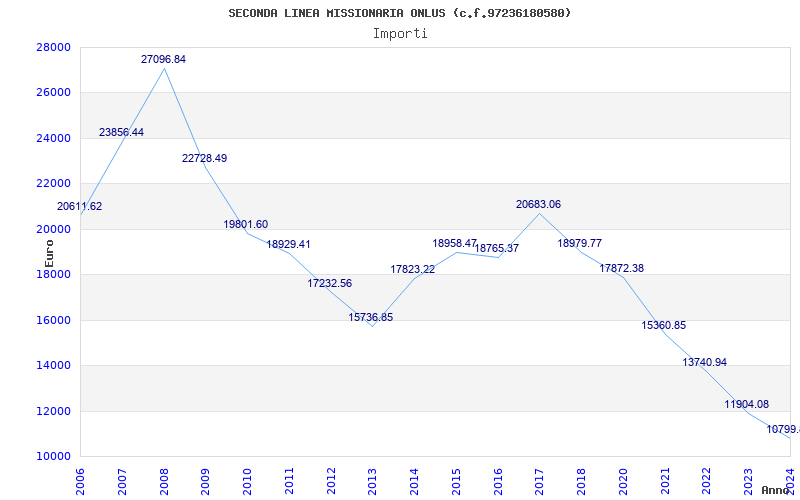Select the 18979.77 data label
Screen dimensions: 800x500
pyautogui.click(x=580, y=243)
